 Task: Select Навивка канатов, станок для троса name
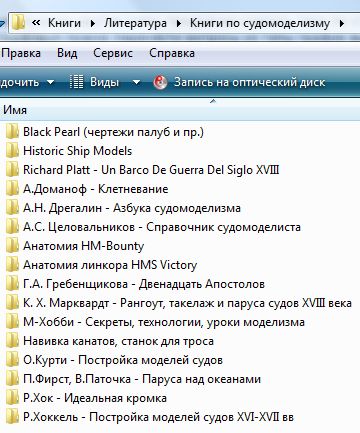[x=118, y=341]
